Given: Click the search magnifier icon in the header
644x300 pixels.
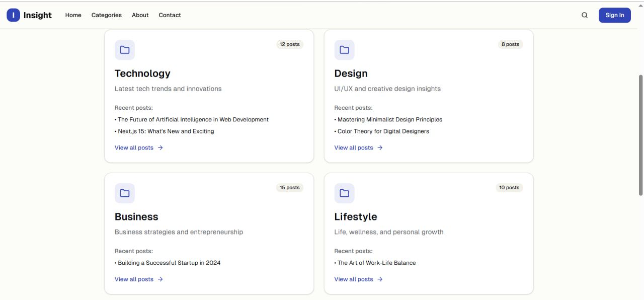Looking at the screenshot, I should [x=585, y=15].
